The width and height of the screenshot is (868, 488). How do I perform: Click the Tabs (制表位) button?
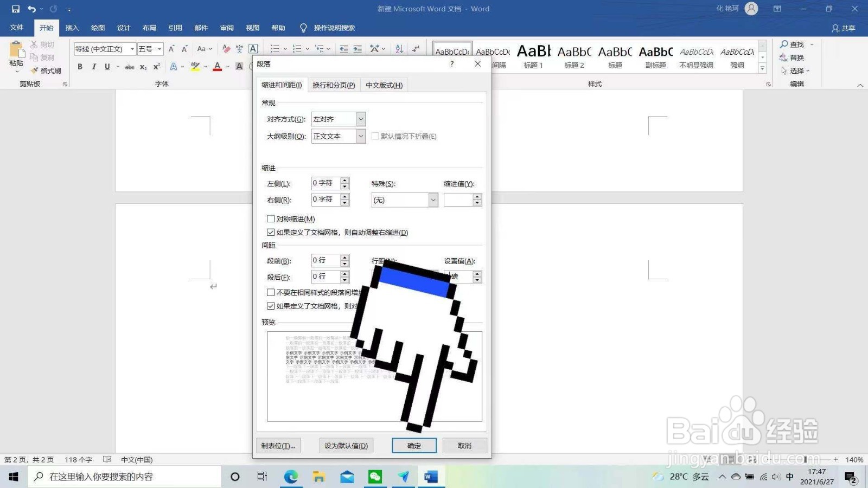coord(278,446)
